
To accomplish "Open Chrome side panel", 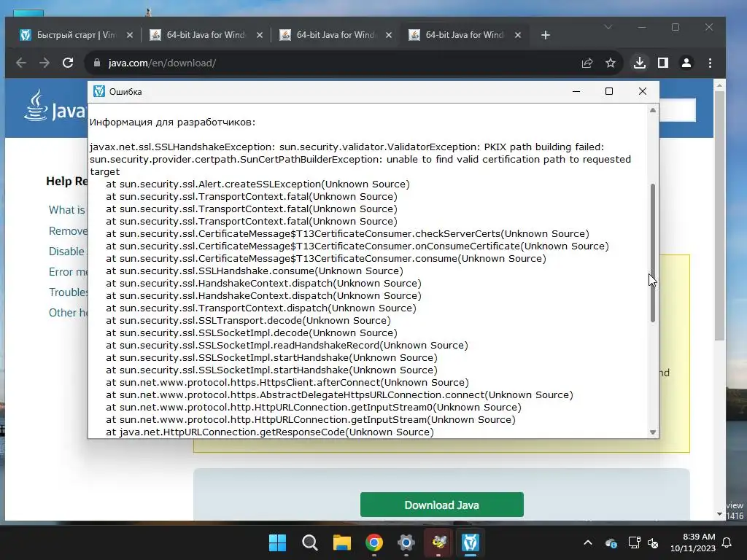I will click(x=662, y=63).
